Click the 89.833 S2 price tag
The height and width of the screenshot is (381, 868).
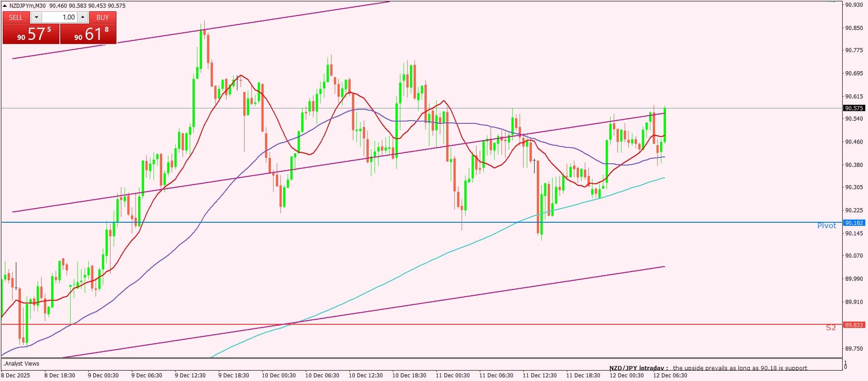[854, 325]
